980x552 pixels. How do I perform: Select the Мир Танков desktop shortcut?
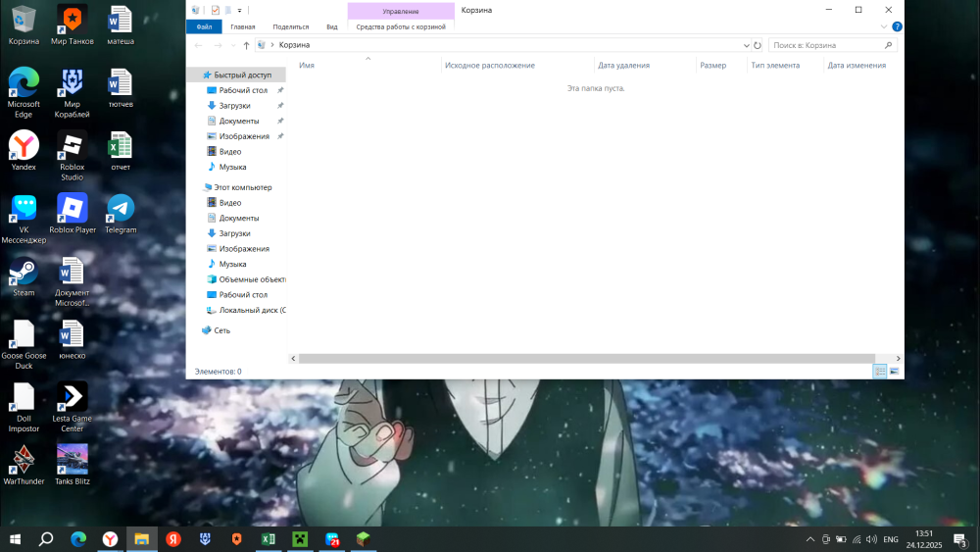[x=72, y=25]
